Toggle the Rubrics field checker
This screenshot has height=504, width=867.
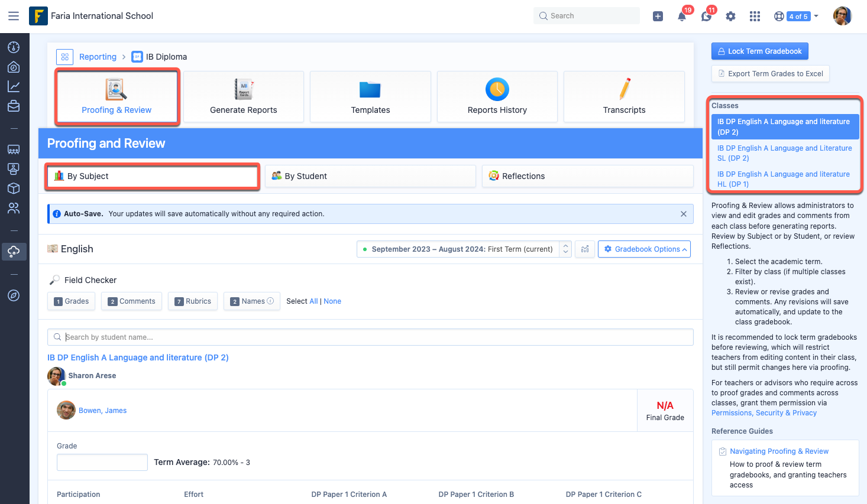point(193,301)
